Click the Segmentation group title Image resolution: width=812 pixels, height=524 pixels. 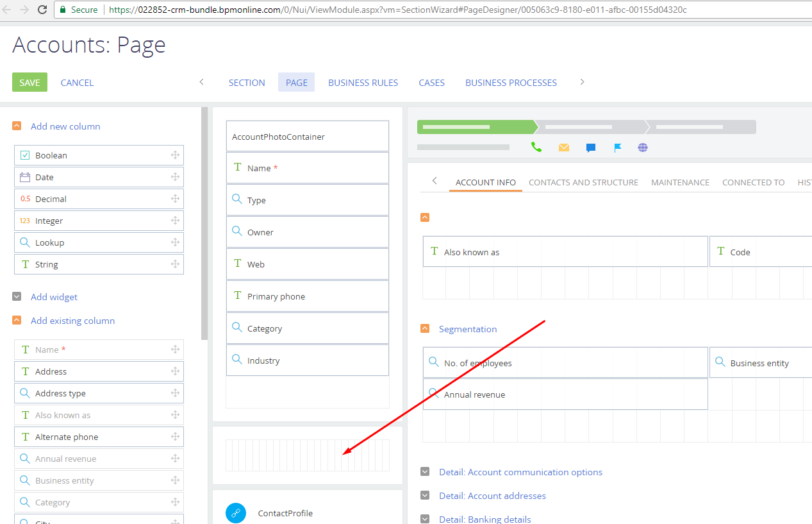468,329
